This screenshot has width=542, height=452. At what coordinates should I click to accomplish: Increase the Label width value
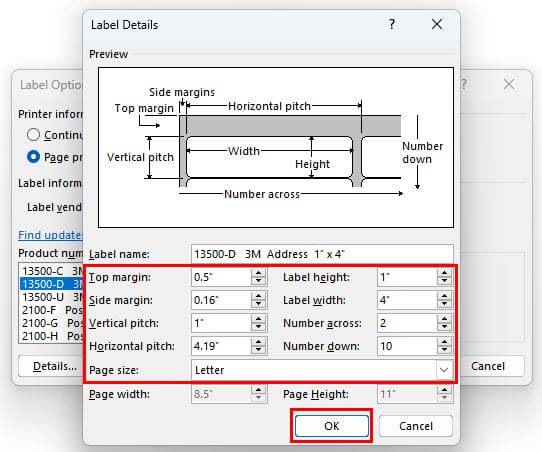coord(445,296)
